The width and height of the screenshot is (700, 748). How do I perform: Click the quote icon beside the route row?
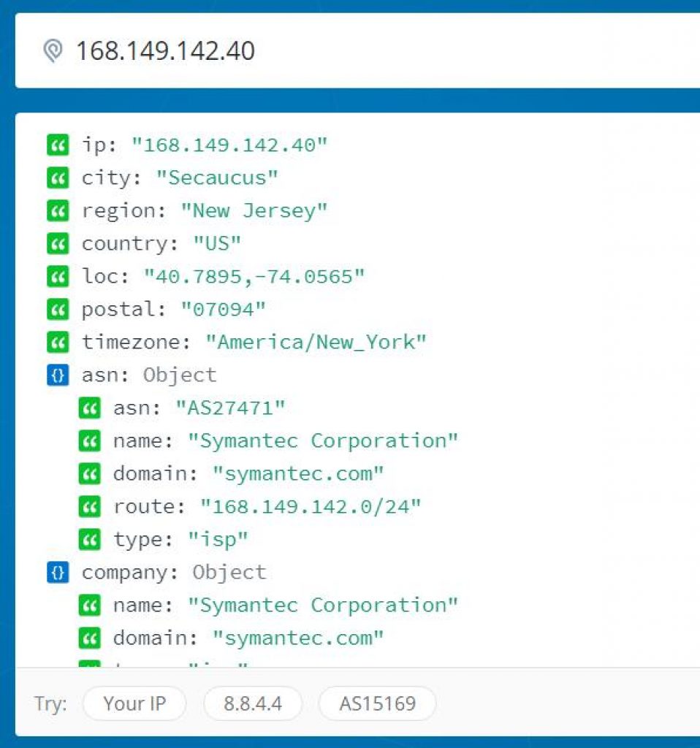click(x=90, y=507)
